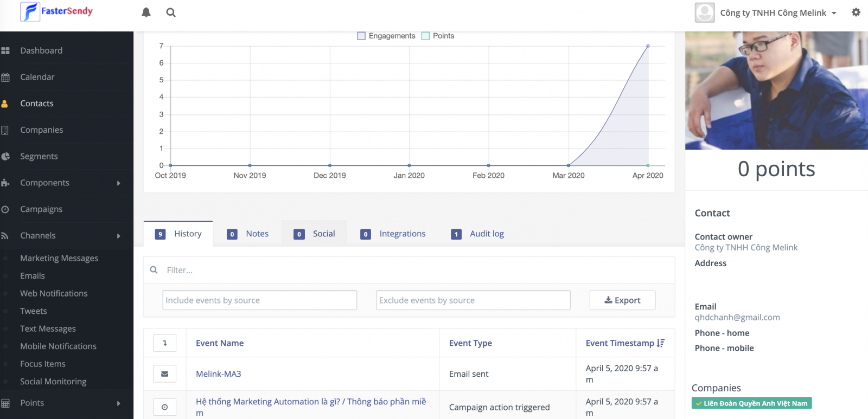Click the clock icon for campaign action row
The width and height of the screenshot is (868, 419).
pos(164,407)
